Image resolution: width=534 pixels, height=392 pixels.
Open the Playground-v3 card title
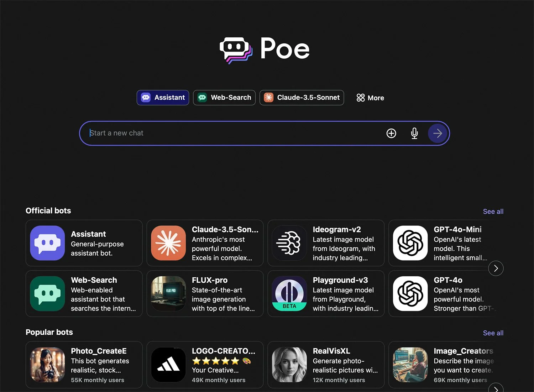coord(340,280)
